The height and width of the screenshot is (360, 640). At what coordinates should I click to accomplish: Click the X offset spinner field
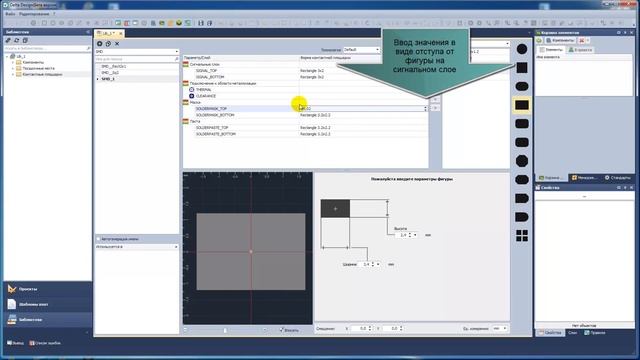(x=362, y=329)
